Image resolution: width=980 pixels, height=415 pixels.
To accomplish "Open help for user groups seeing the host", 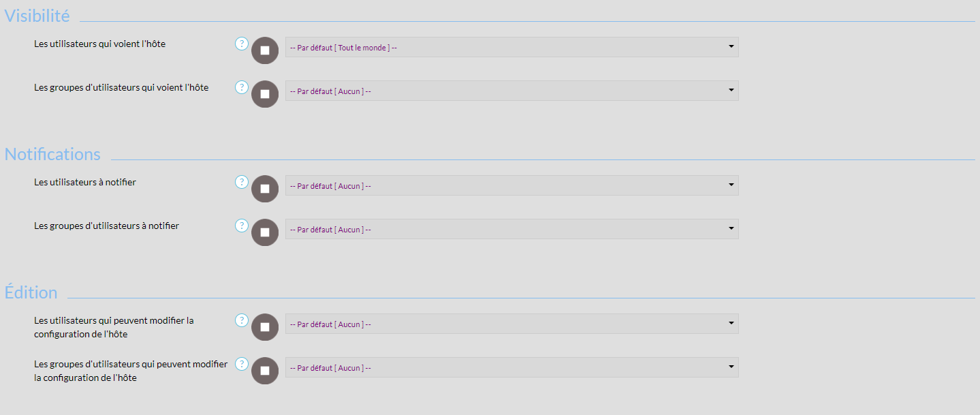I will [x=242, y=87].
